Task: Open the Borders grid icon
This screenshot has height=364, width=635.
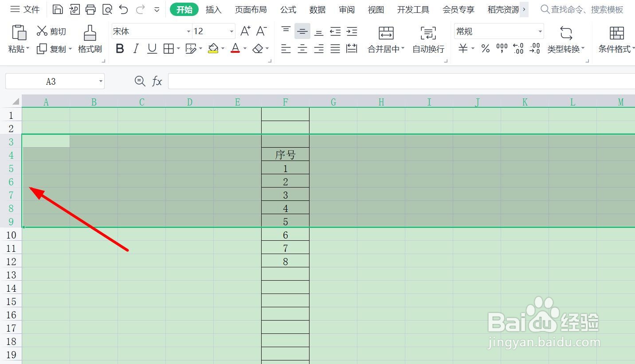Action: (169, 49)
